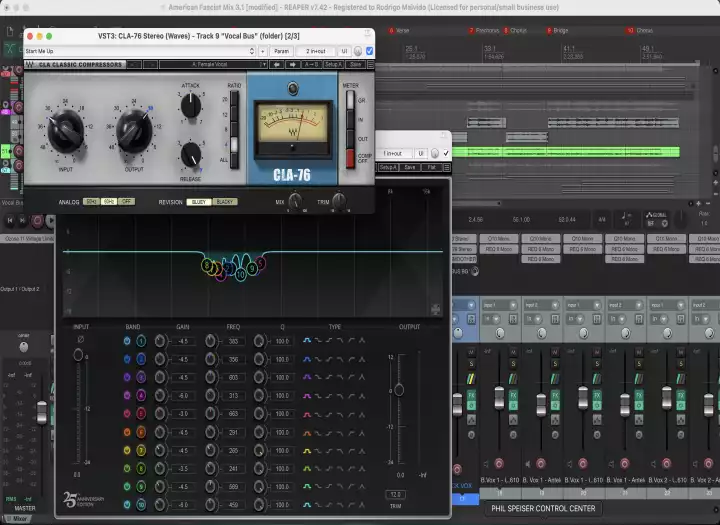Select the band 10 node on EQ graph
The image size is (720, 525).
[x=241, y=273]
